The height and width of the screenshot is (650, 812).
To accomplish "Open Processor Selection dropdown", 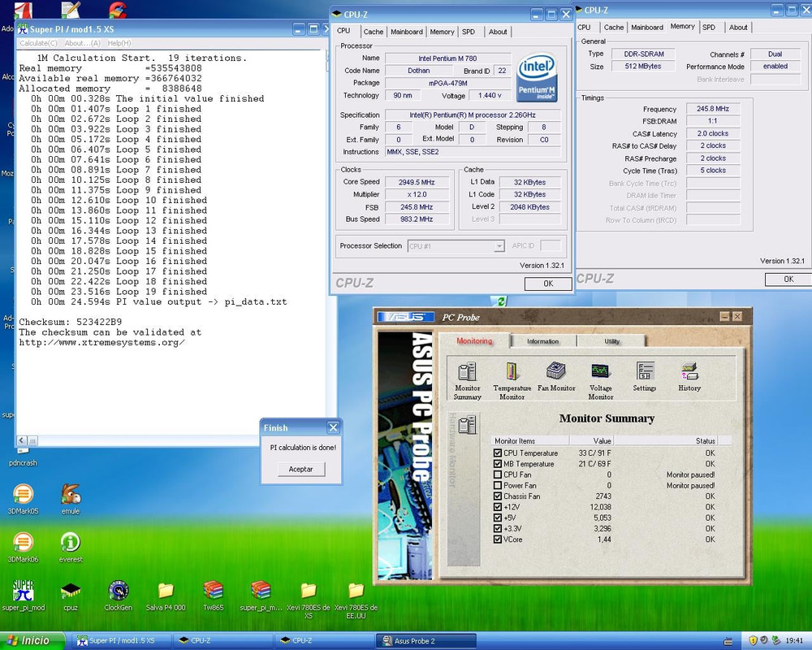I will [x=499, y=246].
